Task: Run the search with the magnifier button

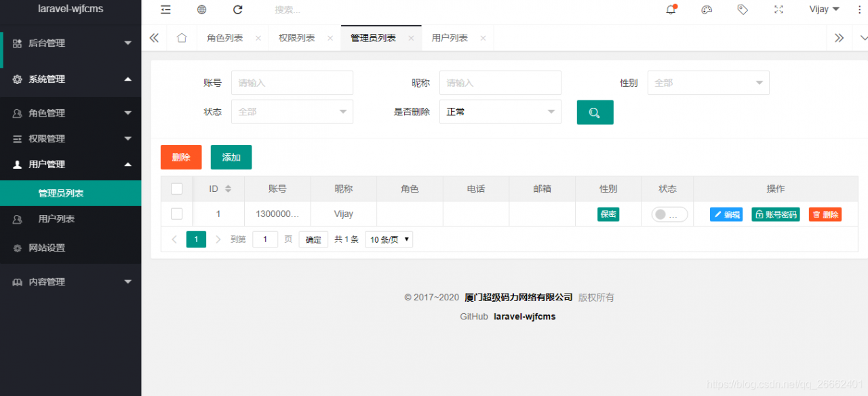Action: 595,111
